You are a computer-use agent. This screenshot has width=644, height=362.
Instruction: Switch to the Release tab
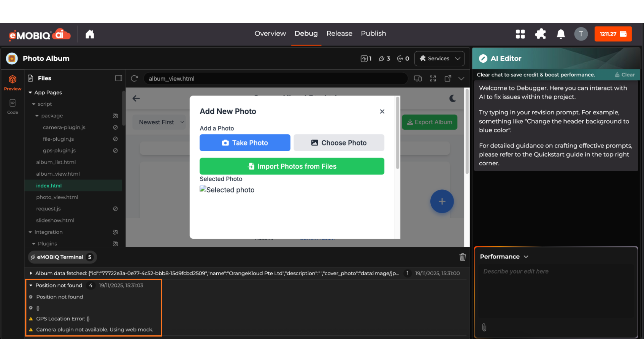[x=339, y=34]
